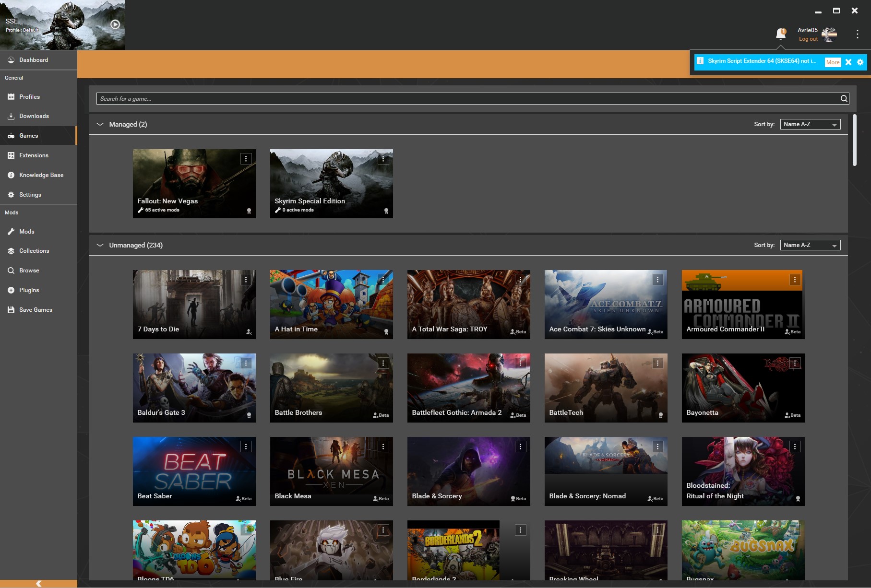
Task: Click the game search field
Action: point(473,99)
